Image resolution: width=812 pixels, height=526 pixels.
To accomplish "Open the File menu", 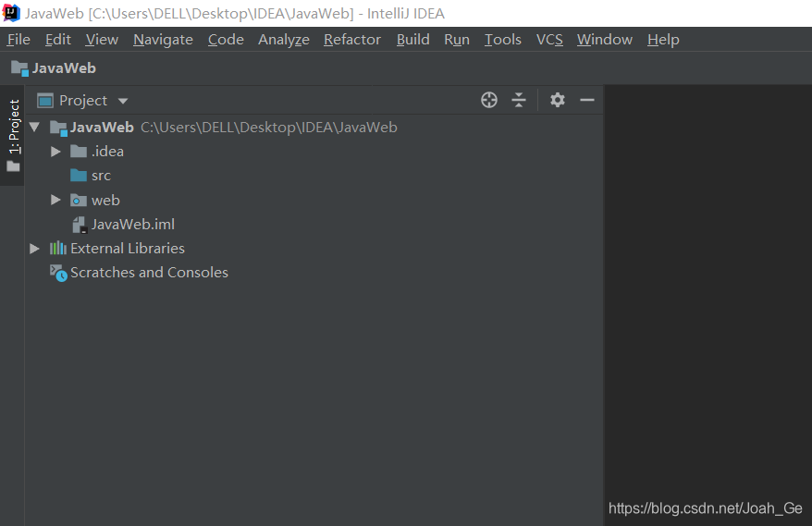I will 18,40.
